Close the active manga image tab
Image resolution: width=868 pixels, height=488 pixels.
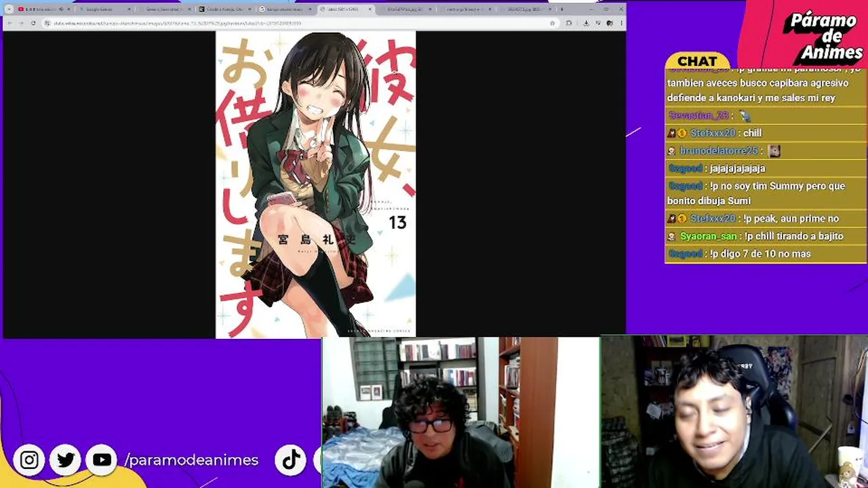(x=370, y=9)
